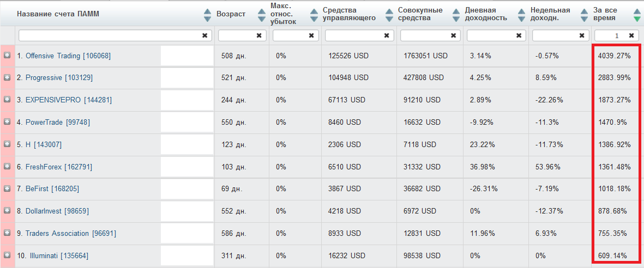644x268 pixels.
Task: Focus the Название счета ПАММ filter input
Action: tap(110, 36)
